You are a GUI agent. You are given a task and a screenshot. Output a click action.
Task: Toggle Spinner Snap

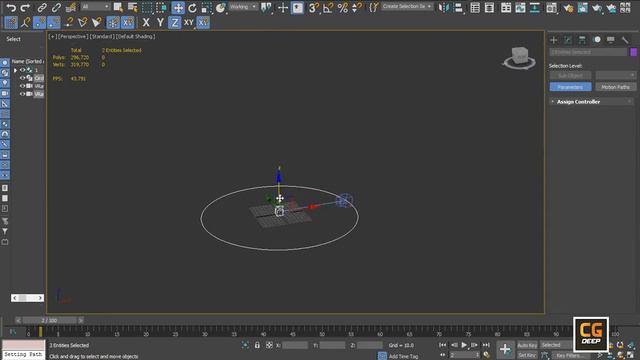(x=357, y=7)
